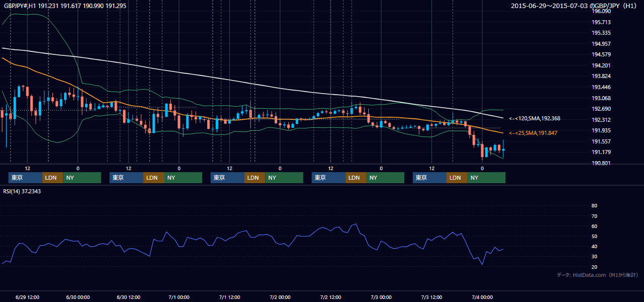Click price axis value 193.446
The image size is (644, 302).
601,87
